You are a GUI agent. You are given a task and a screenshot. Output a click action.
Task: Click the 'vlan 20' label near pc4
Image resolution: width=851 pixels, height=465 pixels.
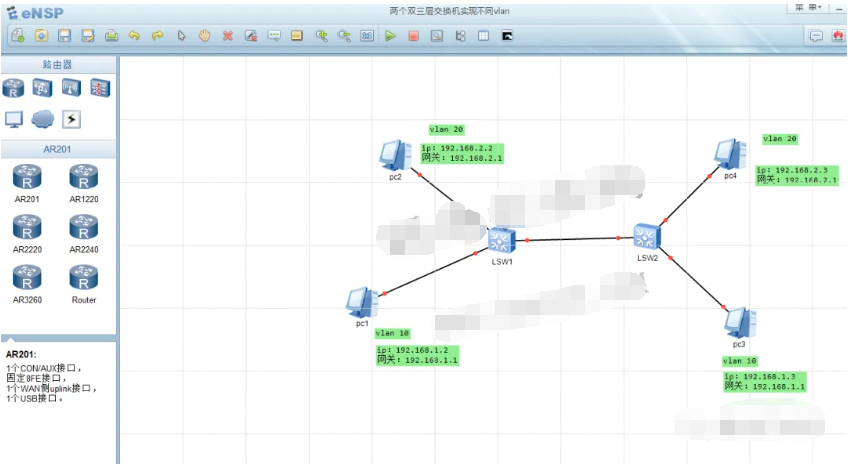click(x=780, y=139)
